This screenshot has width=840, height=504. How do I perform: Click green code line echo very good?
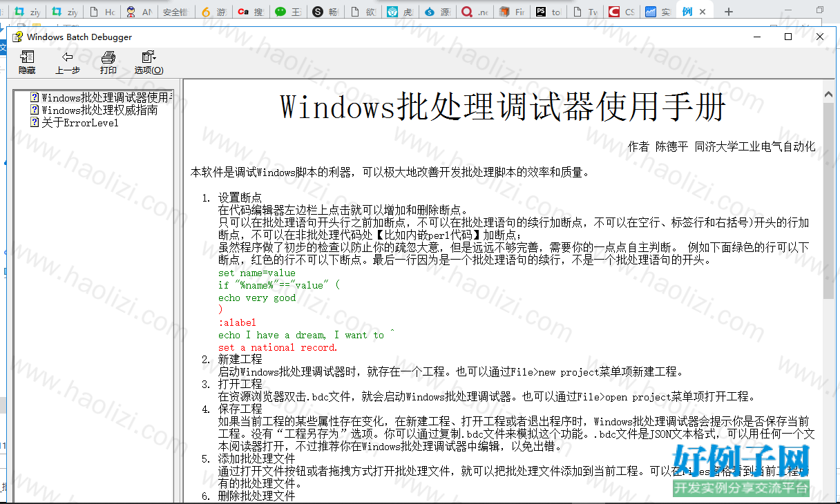257,298
